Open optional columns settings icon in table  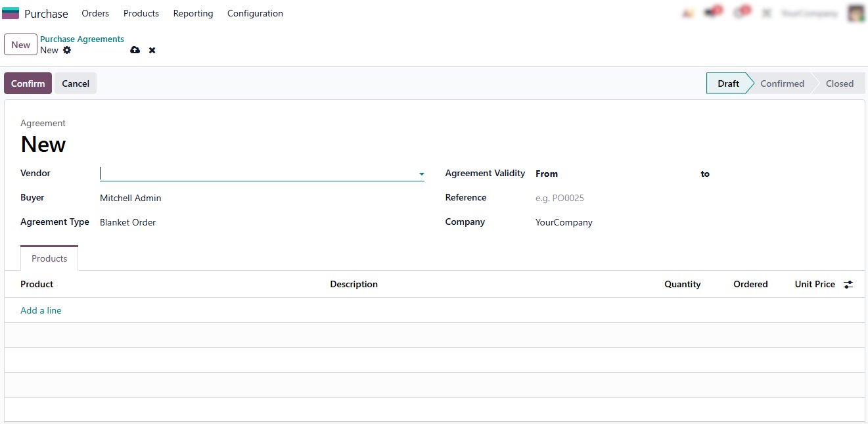(x=848, y=285)
